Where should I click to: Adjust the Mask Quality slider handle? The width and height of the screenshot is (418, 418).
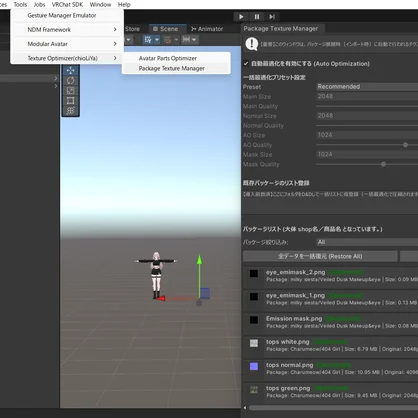[383, 164]
